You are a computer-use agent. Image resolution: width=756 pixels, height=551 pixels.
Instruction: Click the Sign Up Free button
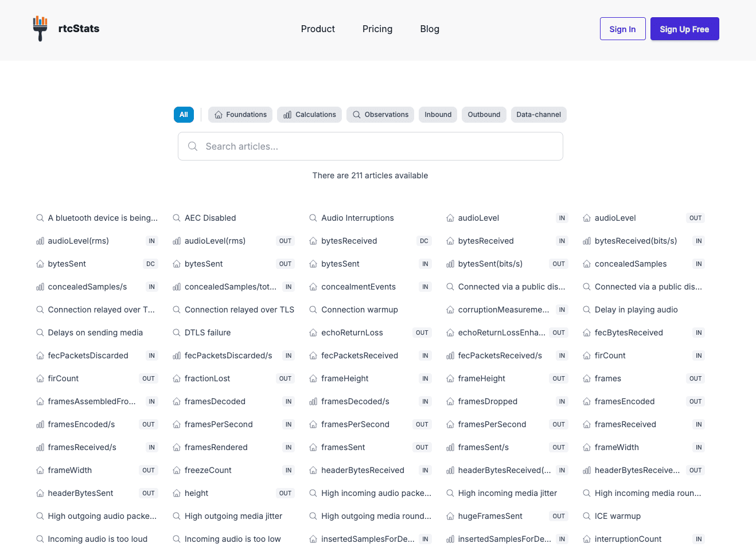pos(684,29)
